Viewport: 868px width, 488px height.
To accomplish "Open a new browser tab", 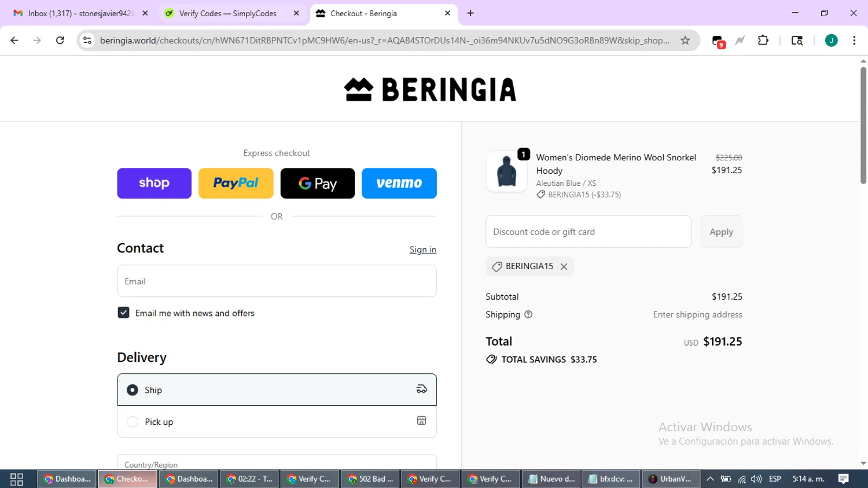I will (x=470, y=13).
